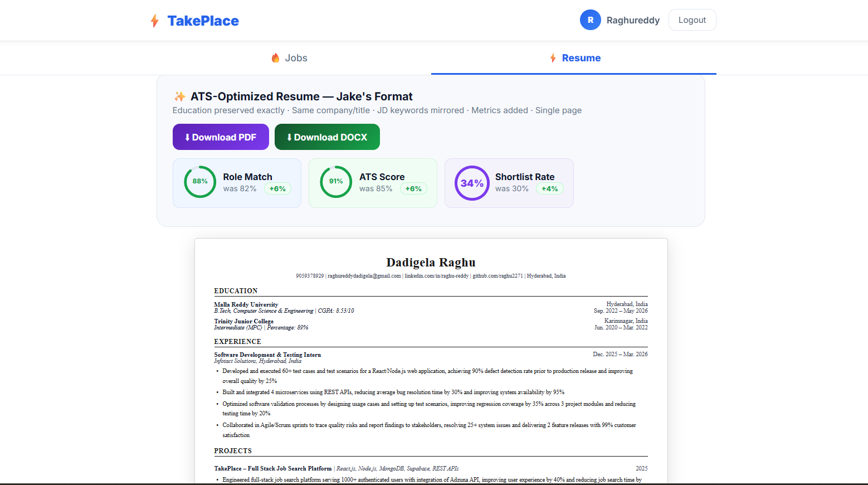Click the bullet starting "Collaborated in Agile/Scrum sprints"
868x485 pixels.
429,430
